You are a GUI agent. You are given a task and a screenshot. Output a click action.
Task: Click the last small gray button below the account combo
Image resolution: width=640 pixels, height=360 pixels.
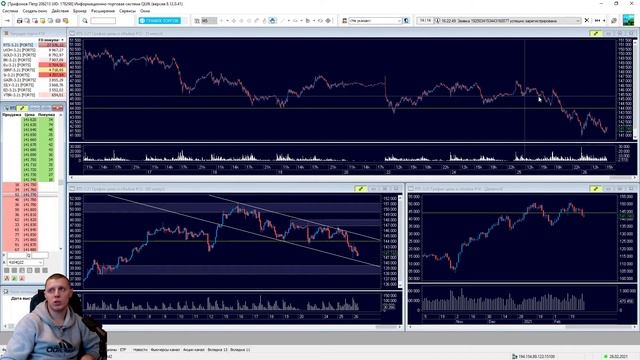click(x=45, y=270)
